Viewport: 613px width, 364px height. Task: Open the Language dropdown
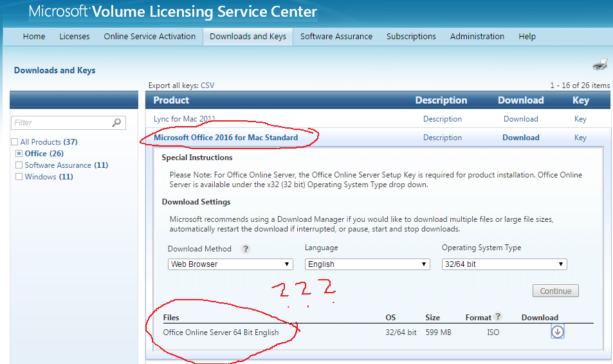[367, 264]
